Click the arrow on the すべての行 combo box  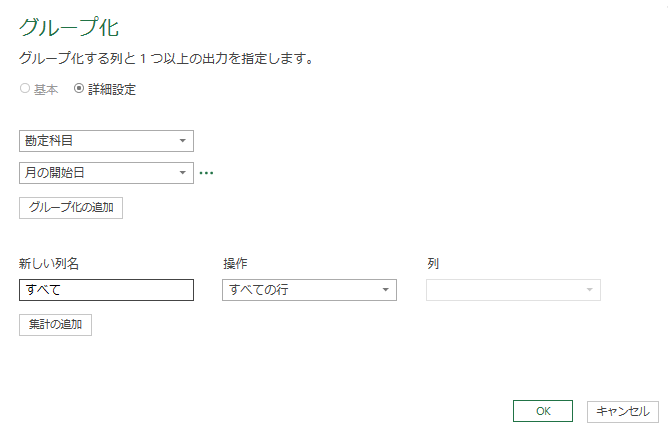(x=386, y=290)
